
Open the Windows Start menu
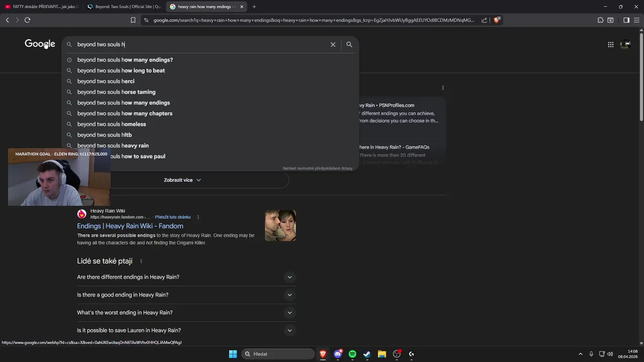(x=233, y=354)
